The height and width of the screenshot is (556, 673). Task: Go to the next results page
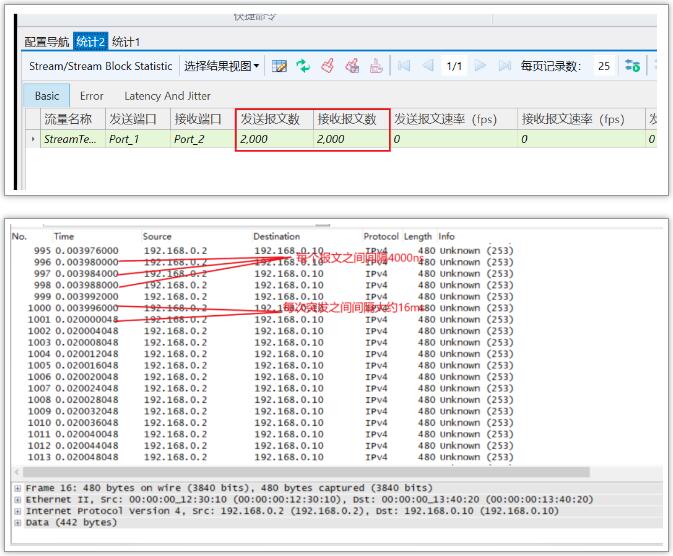tap(480, 66)
